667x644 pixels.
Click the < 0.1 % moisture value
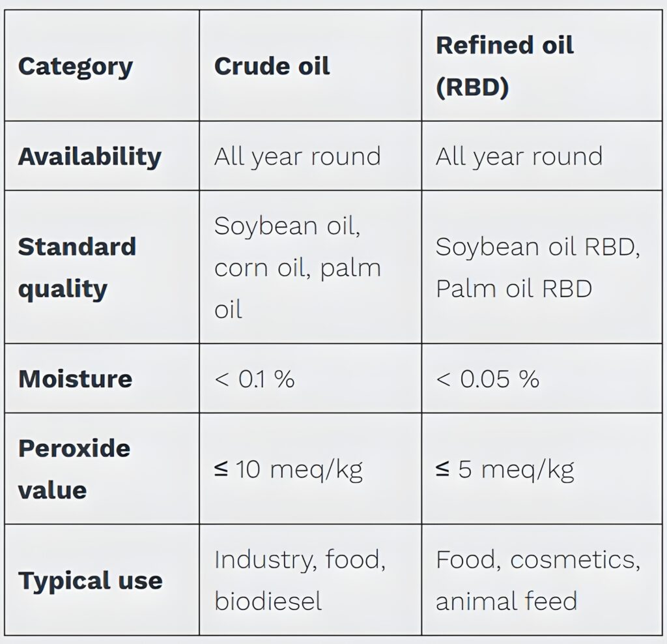click(255, 379)
